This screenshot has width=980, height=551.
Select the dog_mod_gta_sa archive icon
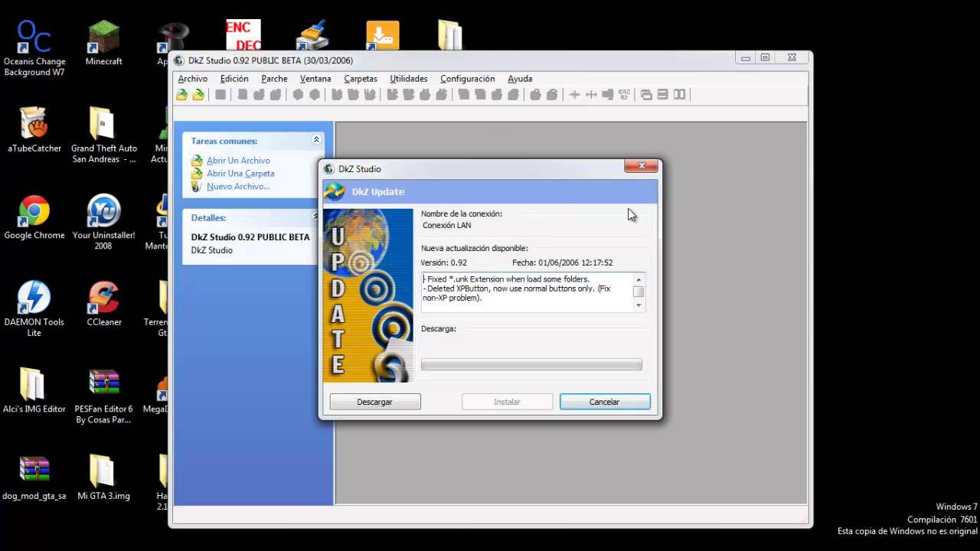click(34, 478)
